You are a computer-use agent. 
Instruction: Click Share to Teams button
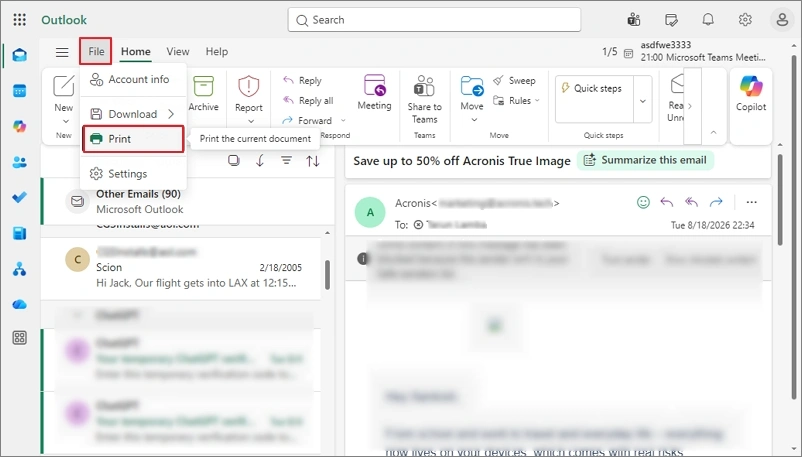tap(425, 100)
